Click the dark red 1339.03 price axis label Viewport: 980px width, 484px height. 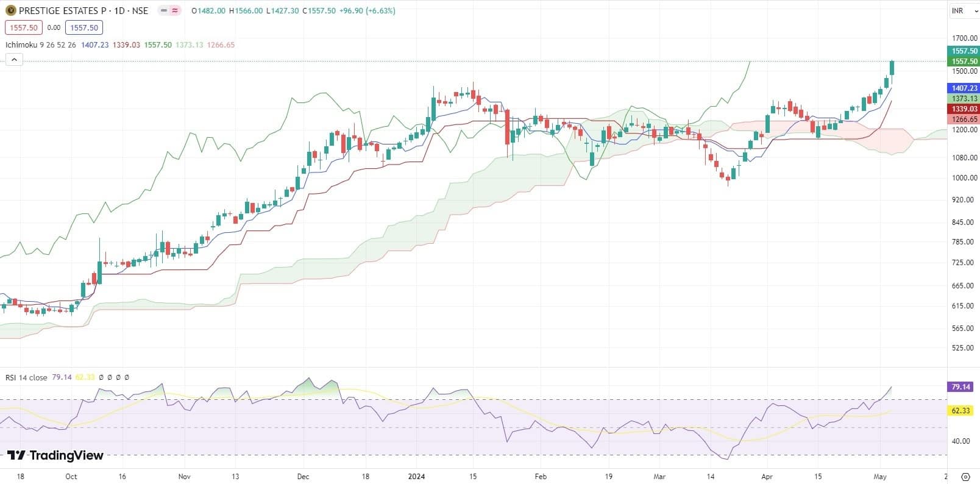pos(964,109)
